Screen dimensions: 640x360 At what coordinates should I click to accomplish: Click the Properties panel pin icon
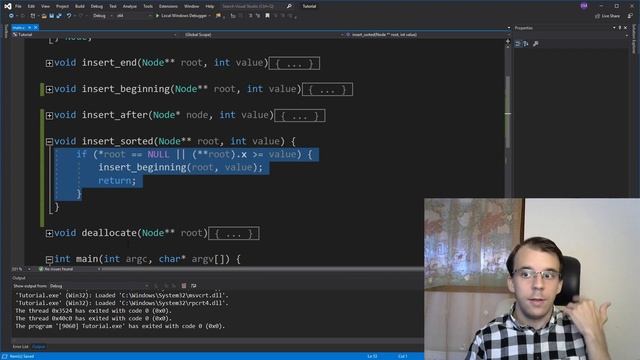pyautogui.click(x=620, y=28)
